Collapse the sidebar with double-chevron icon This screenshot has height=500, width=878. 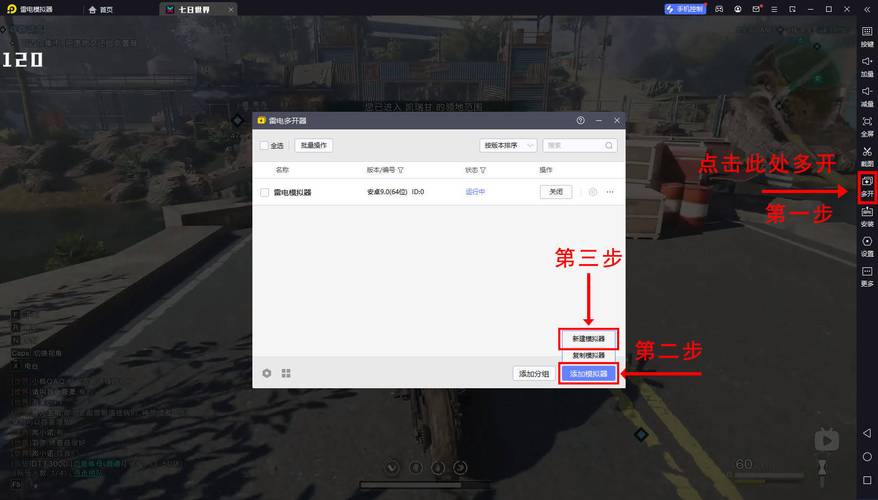pyautogui.click(x=867, y=10)
